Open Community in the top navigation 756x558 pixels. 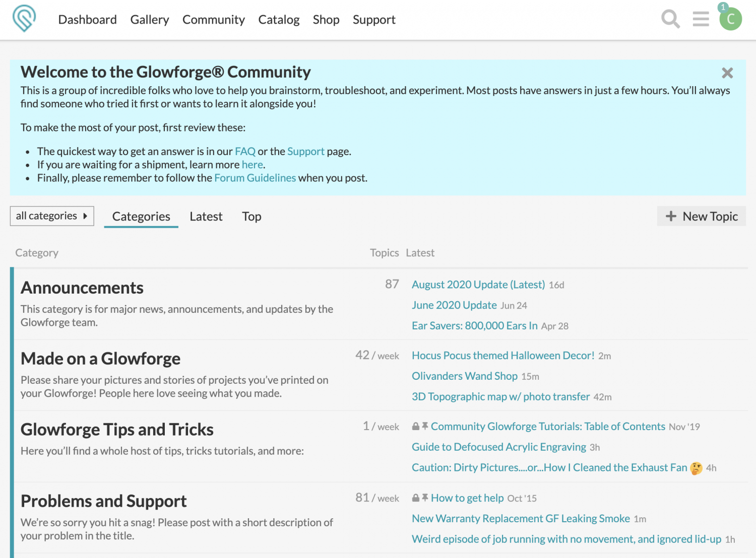214,20
